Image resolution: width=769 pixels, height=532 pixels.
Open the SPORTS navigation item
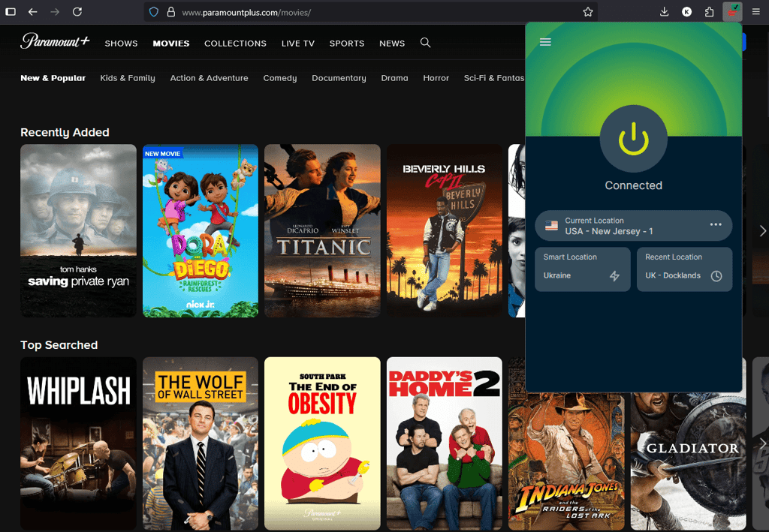pyautogui.click(x=347, y=43)
